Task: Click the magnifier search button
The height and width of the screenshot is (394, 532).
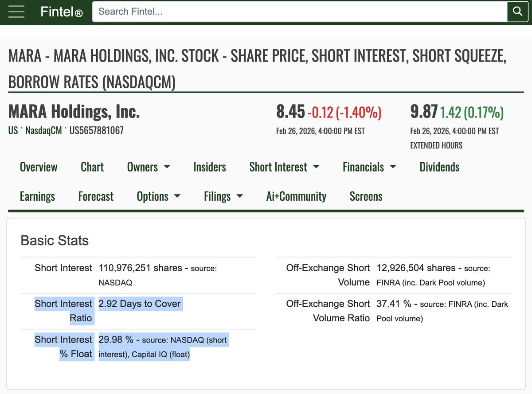Action: pos(517,12)
